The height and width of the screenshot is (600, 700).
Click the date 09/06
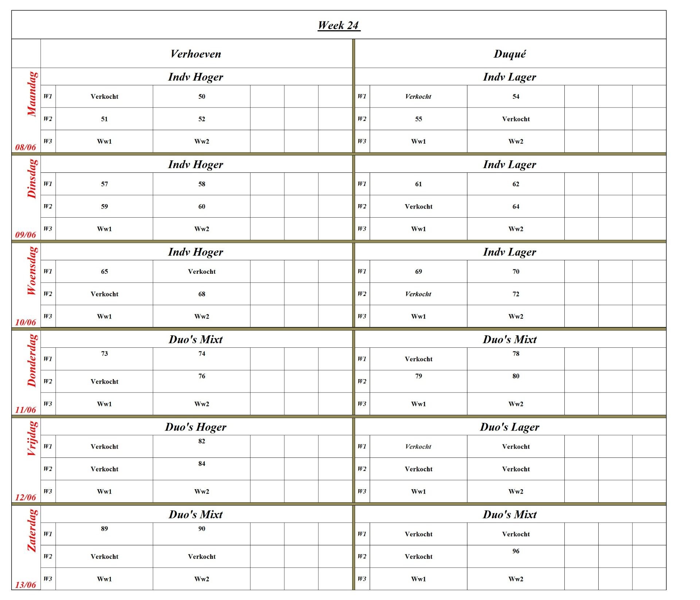(26, 235)
